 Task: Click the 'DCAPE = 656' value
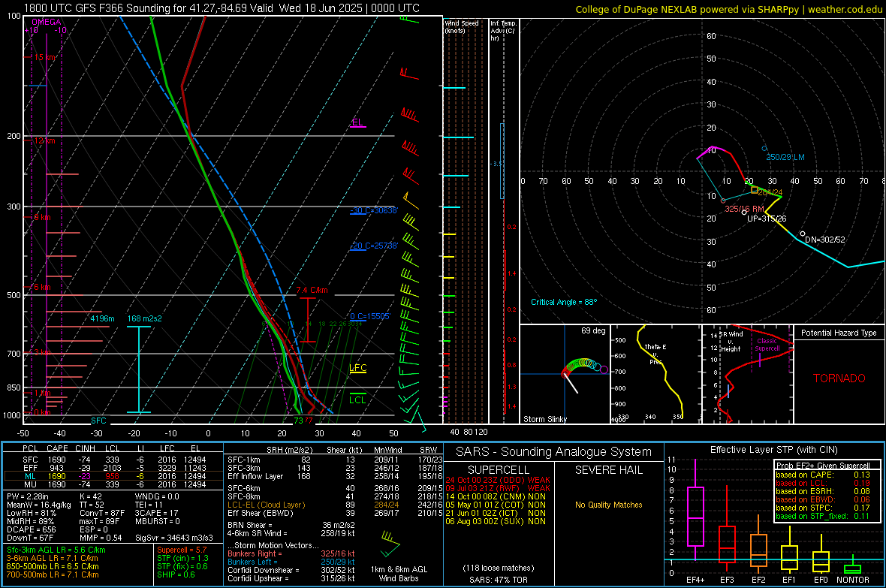[31, 529]
